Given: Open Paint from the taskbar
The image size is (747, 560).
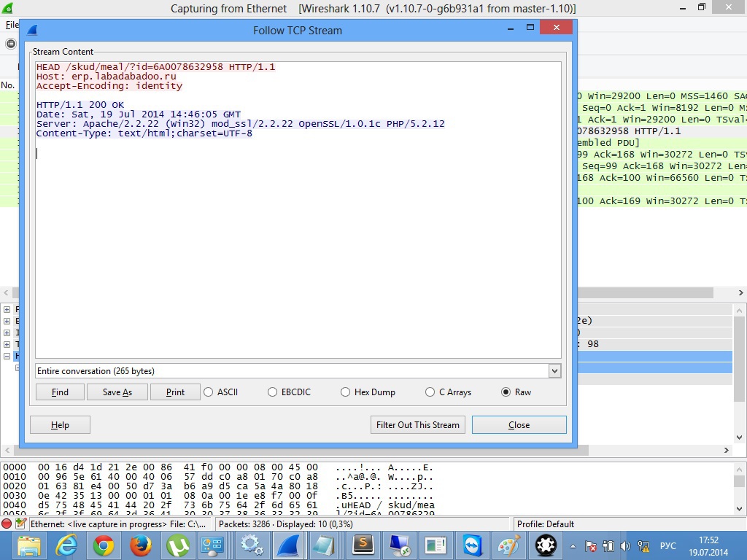Looking at the screenshot, I should coord(509,545).
